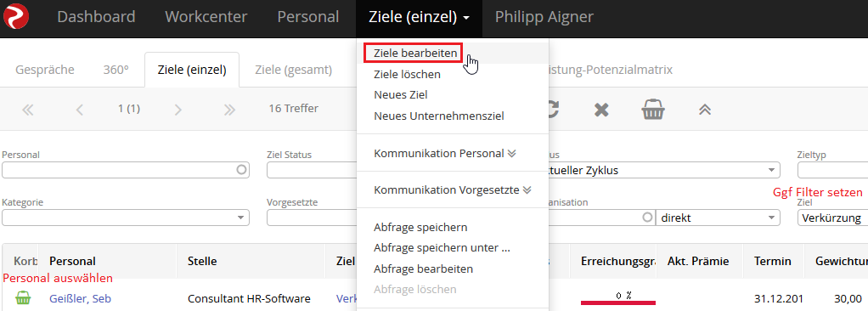Switch to the Gespräche tab
This screenshot has height=311, width=868.
pos(45,70)
